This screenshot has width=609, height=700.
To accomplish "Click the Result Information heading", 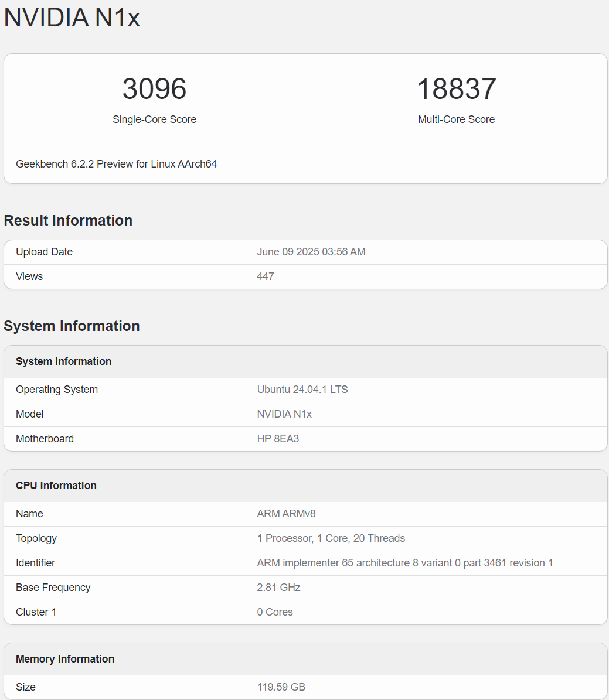I will coord(68,221).
